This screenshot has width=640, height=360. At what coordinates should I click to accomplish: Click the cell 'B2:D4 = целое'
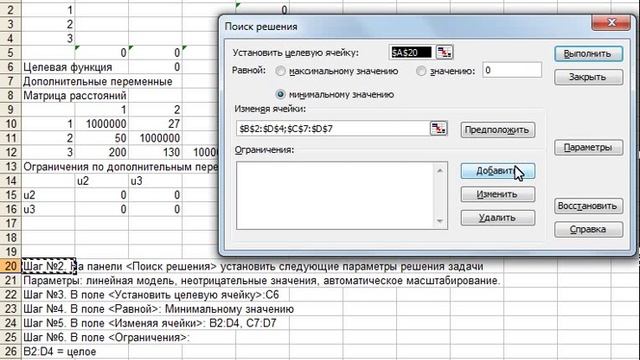tap(60, 351)
